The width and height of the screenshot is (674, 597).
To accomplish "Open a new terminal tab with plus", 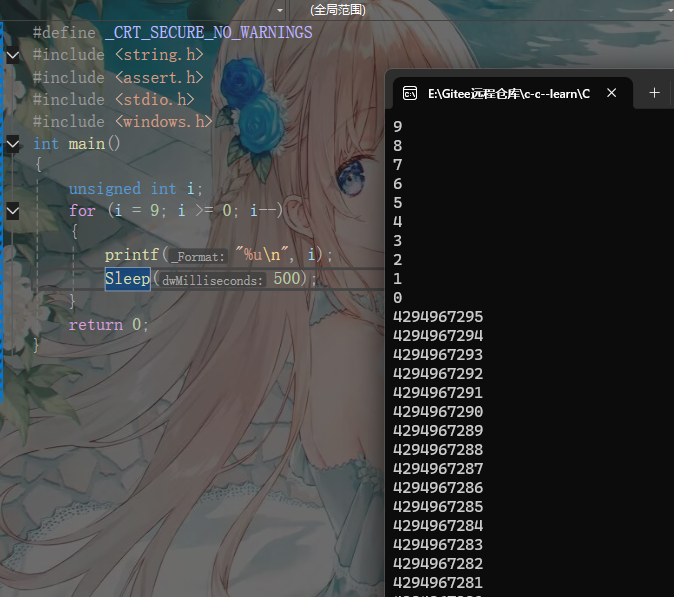I will point(654,93).
